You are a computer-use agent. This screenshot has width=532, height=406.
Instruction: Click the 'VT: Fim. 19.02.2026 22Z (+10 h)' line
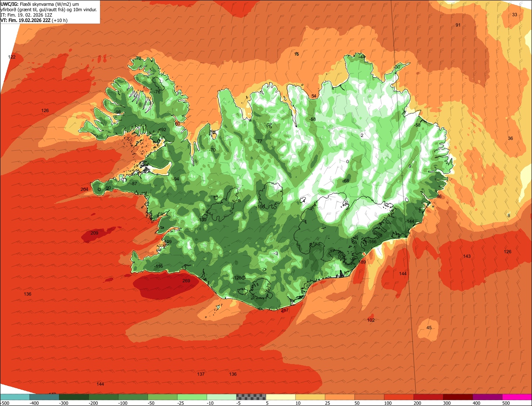(x=34, y=20)
